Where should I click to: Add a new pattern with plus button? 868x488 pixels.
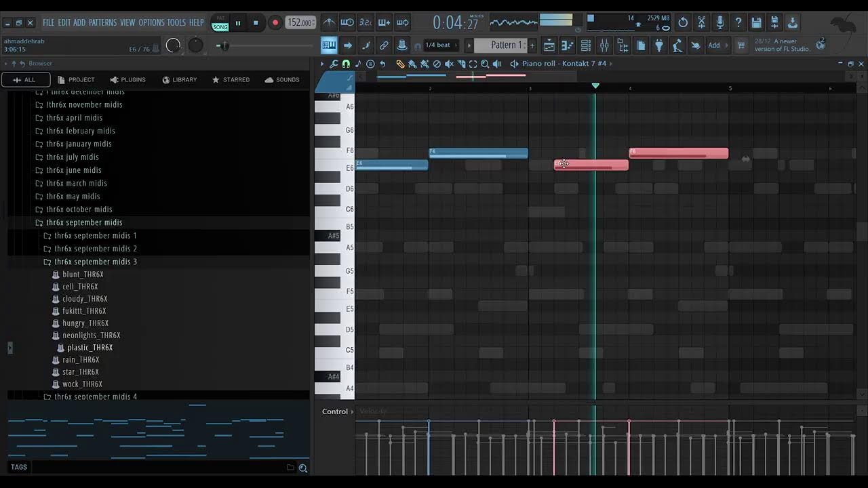click(x=532, y=45)
